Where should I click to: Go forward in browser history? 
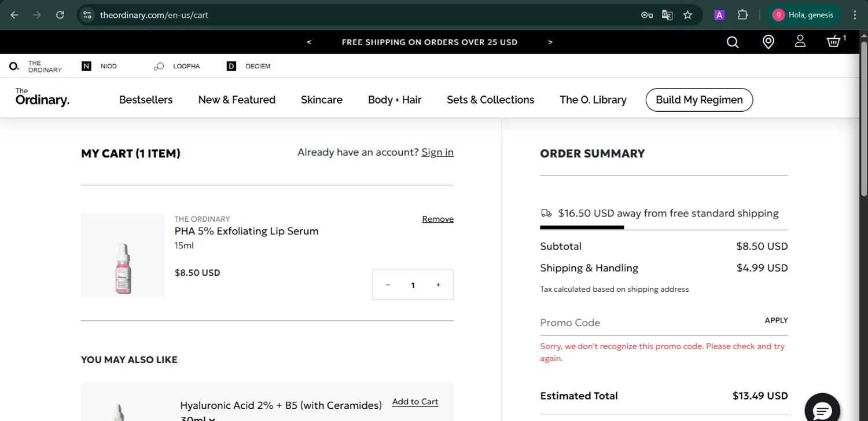[x=37, y=15]
